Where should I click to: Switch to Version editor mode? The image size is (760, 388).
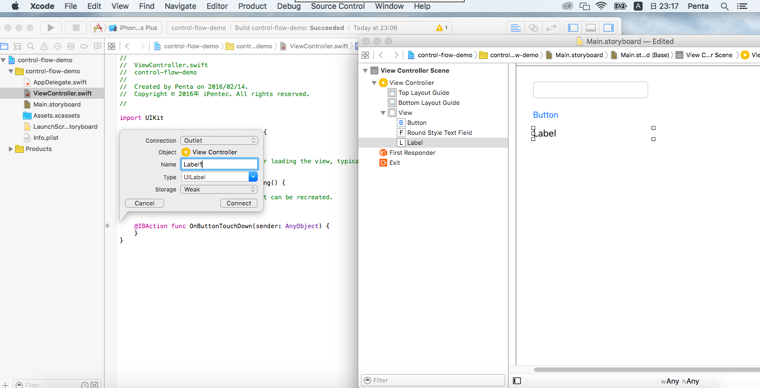551,28
